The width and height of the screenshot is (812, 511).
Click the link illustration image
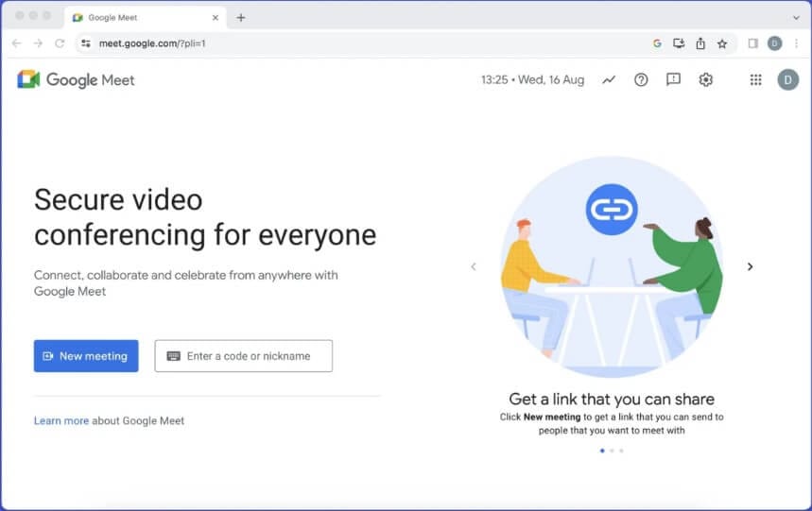pyautogui.click(x=612, y=267)
